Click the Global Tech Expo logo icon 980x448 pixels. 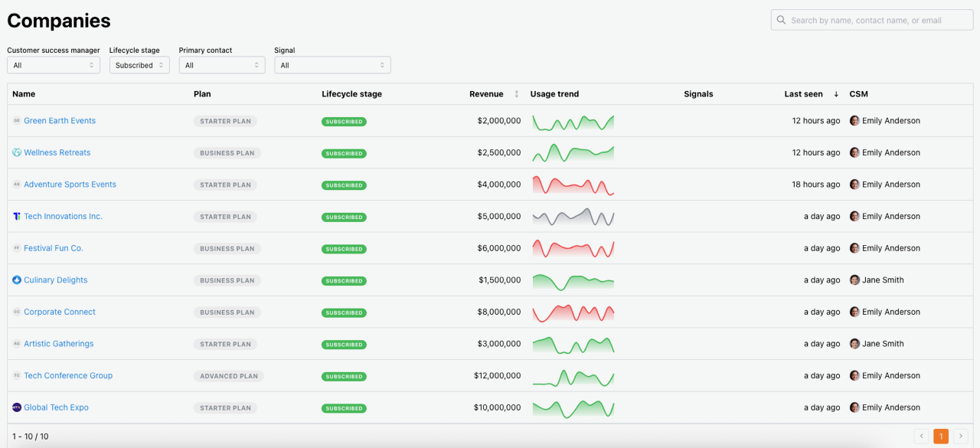(x=17, y=407)
